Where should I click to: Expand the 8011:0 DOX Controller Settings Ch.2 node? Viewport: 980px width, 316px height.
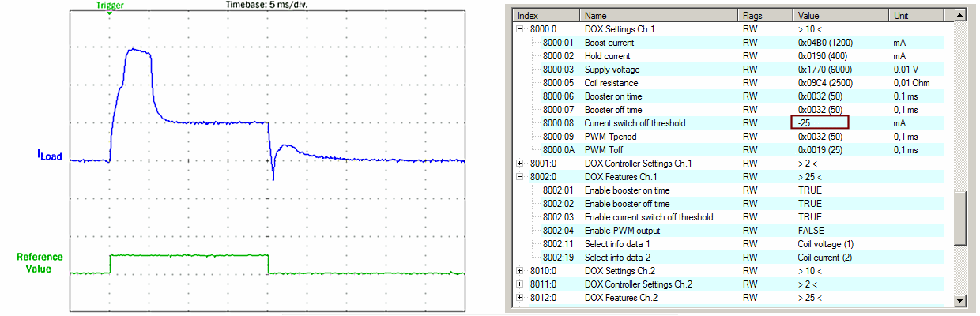(519, 284)
